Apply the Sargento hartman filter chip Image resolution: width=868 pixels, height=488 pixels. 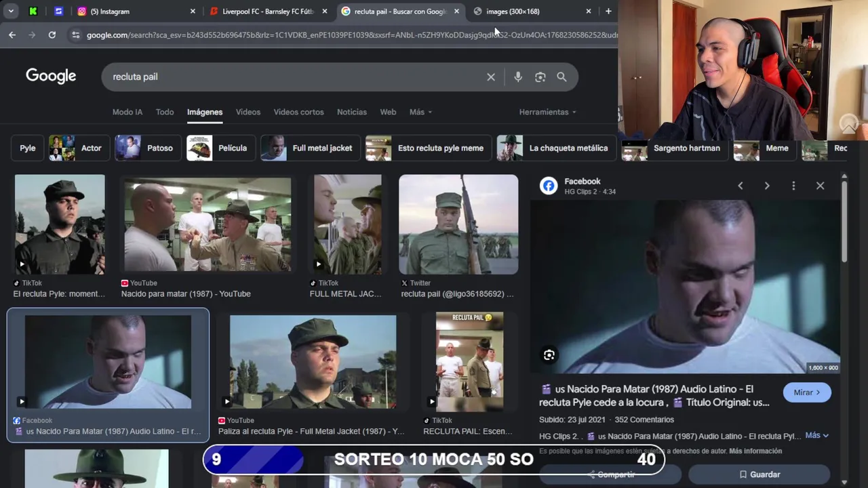tap(675, 148)
